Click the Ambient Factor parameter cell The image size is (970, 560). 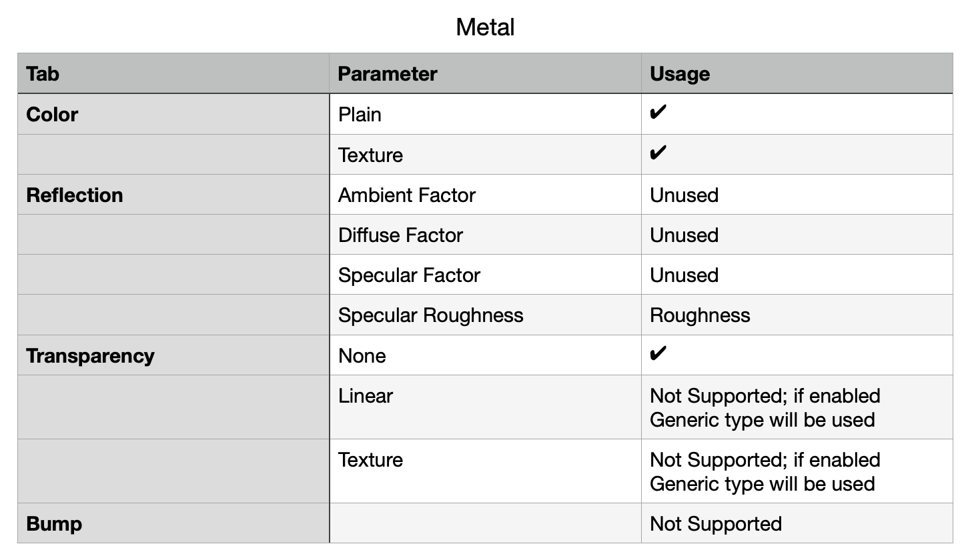pyautogui.click(x=486, y=195)
